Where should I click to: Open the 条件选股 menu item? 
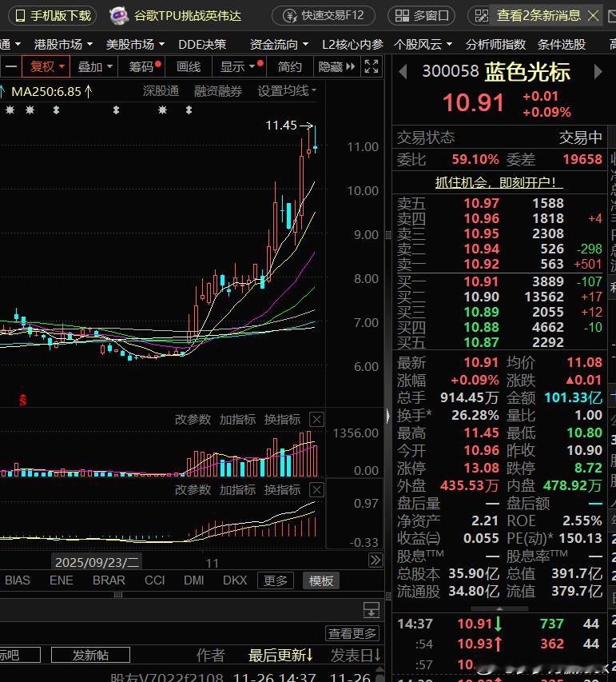[562, 44]
